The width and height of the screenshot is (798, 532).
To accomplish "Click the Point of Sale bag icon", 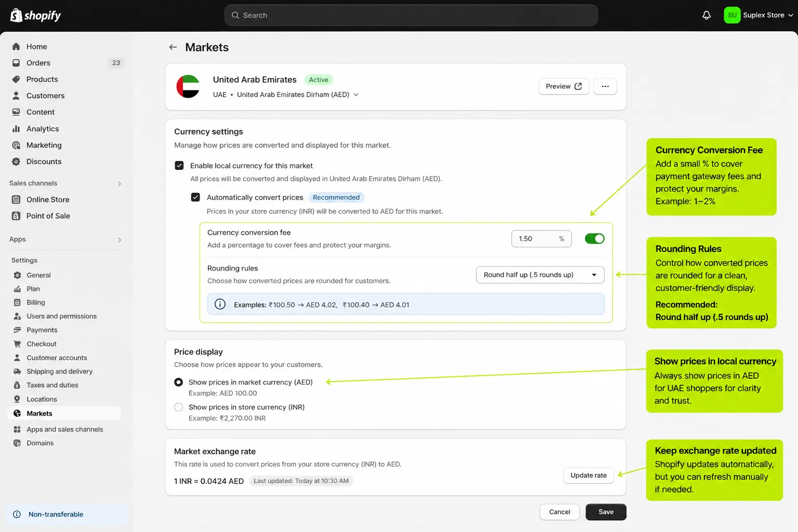I will 16,216.
